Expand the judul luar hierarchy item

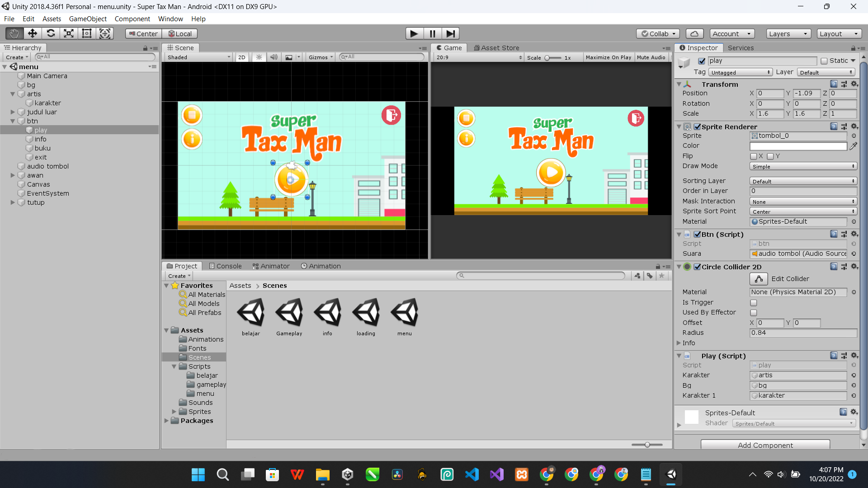point(13,112)
